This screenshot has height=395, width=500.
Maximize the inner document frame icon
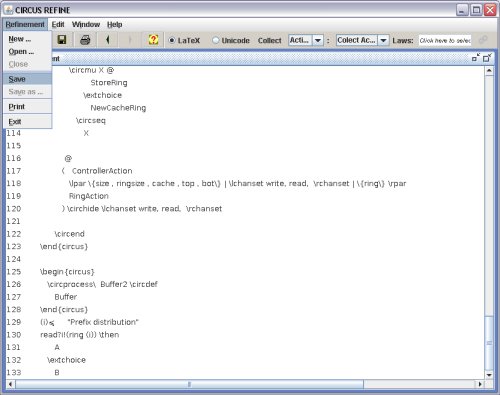487,58
